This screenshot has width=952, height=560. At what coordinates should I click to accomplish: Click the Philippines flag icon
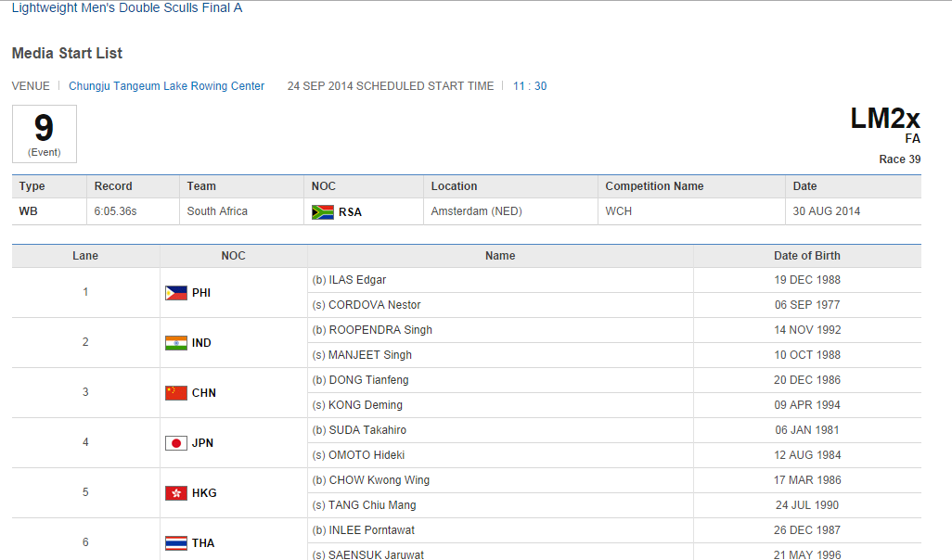175,293
